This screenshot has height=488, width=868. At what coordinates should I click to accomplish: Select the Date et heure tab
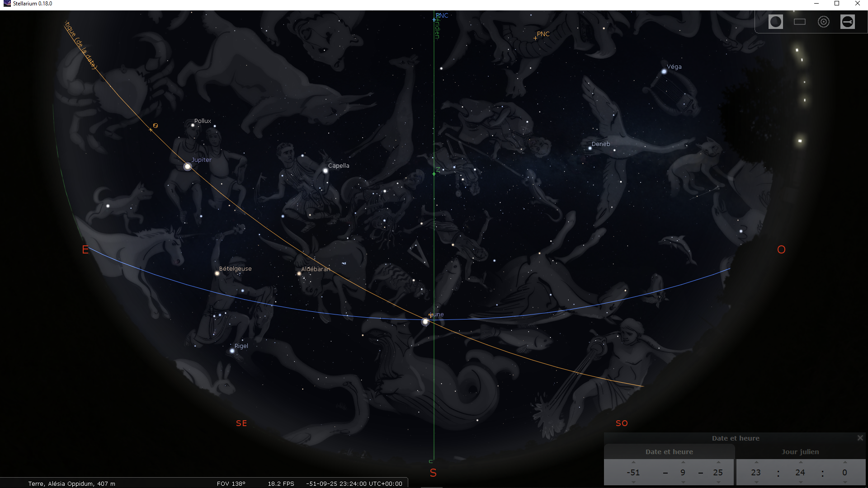(x=669, y=451)
